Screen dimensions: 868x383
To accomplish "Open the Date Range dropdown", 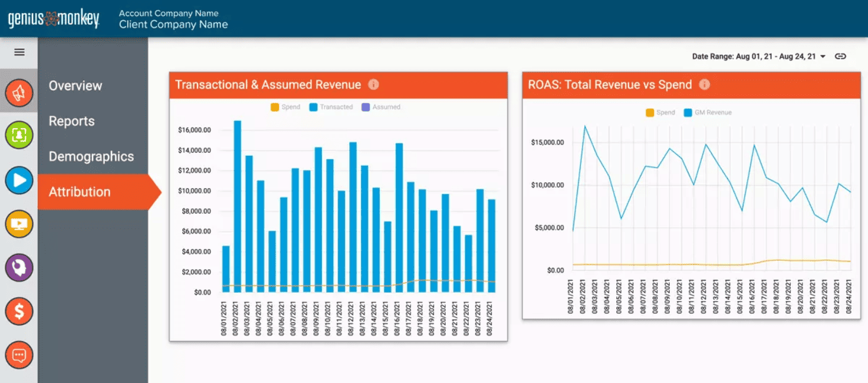I will pyautogui.click(x=821, y=56).
